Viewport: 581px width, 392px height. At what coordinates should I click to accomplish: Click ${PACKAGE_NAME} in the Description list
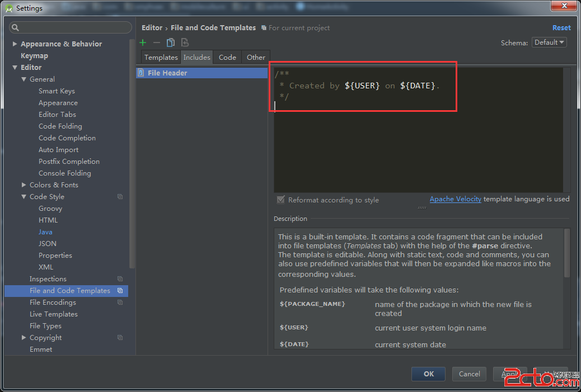(312, 304)
